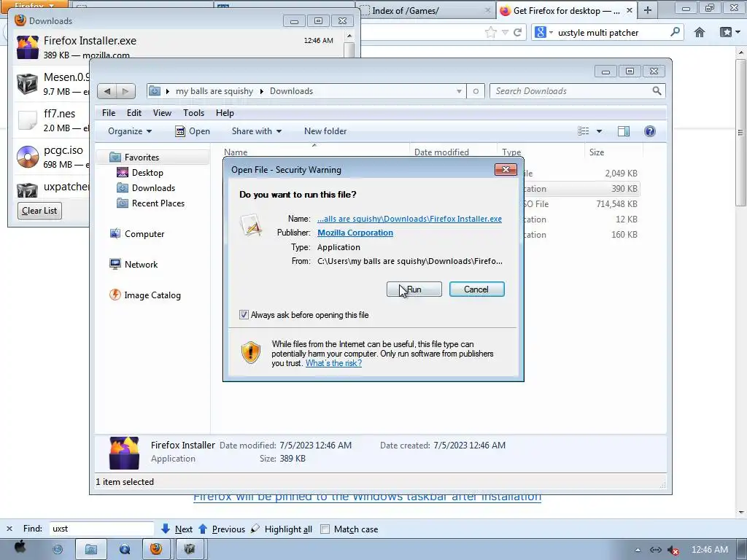
Task: Go to the Firefox home page icon
Action: 700,32
